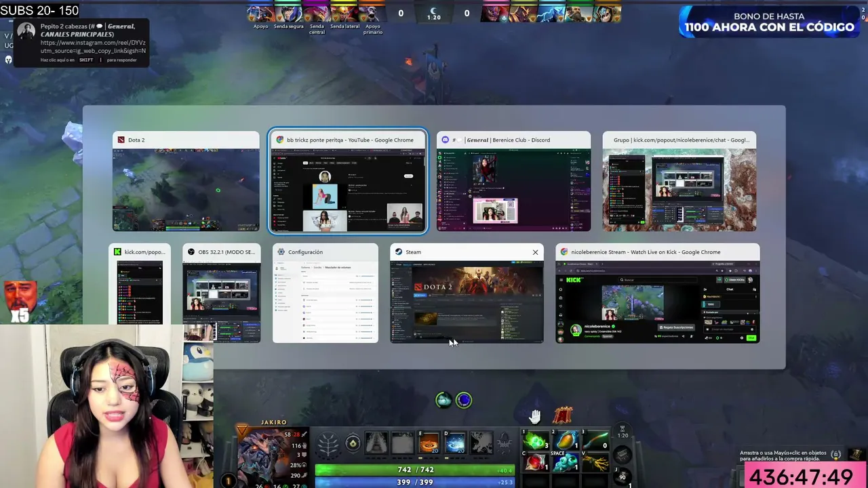
Task: Click the hero level 1 circle badge
Action: pyautogui.click(x=229, y=481)
